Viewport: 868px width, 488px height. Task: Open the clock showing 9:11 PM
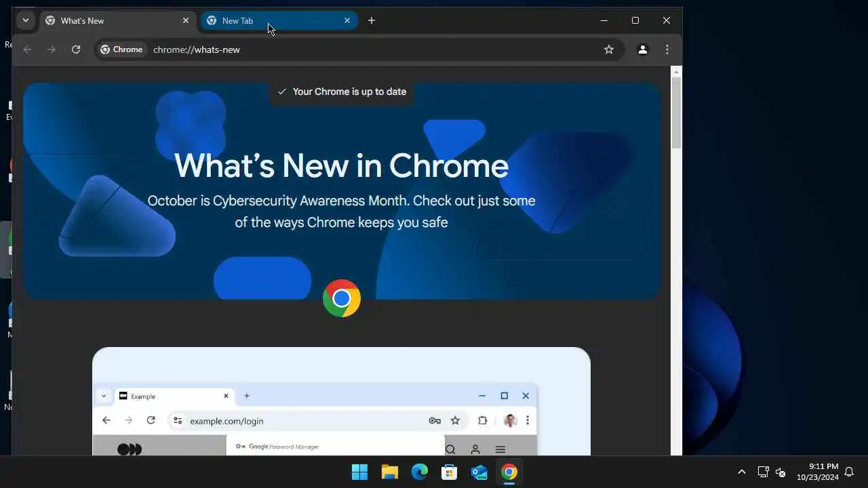[x=818, y=472]
